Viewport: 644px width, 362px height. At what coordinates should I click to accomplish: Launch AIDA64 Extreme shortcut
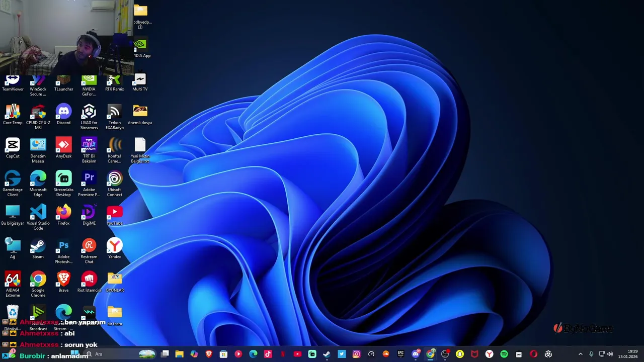[x=13, y=285]
